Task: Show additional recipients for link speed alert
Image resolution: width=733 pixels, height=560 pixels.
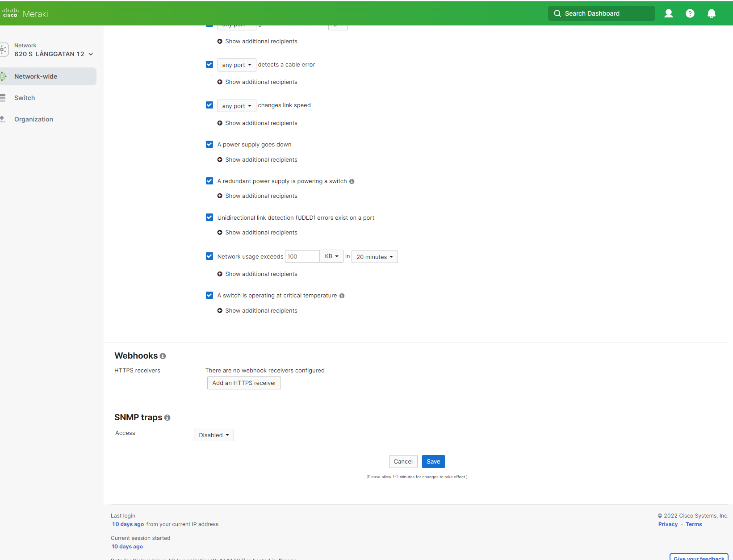Action: click(x=261, y=123)
